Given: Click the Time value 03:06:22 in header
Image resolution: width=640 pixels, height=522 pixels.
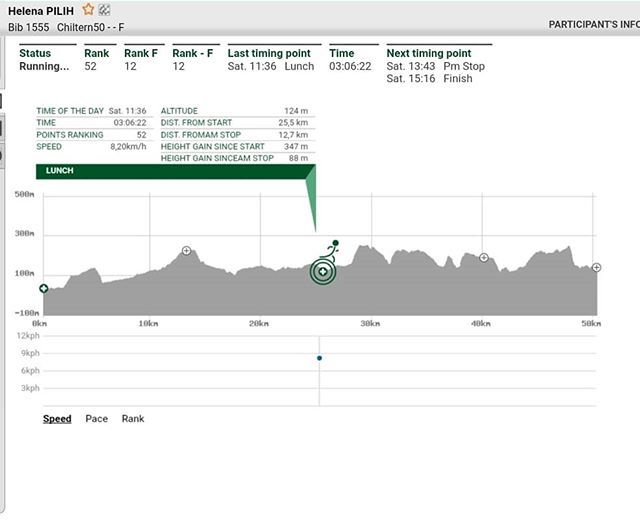Looking at the screenshot, I should point(350,66).
